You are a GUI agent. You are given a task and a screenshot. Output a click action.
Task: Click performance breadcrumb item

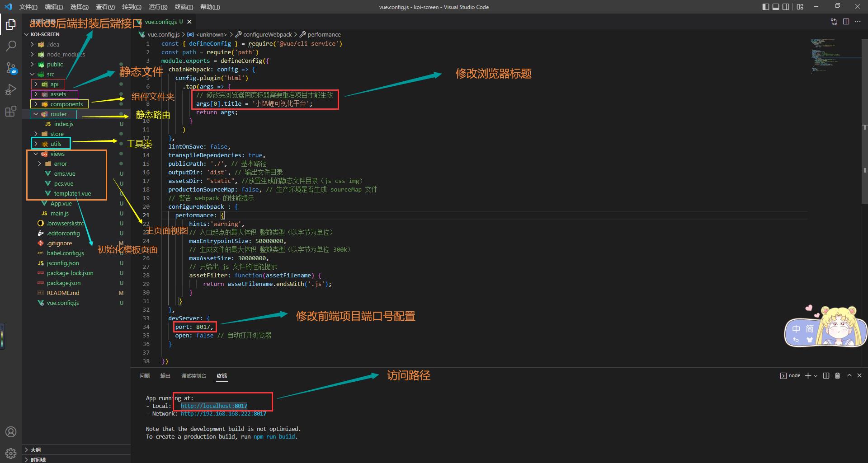(x=321, y=34)
